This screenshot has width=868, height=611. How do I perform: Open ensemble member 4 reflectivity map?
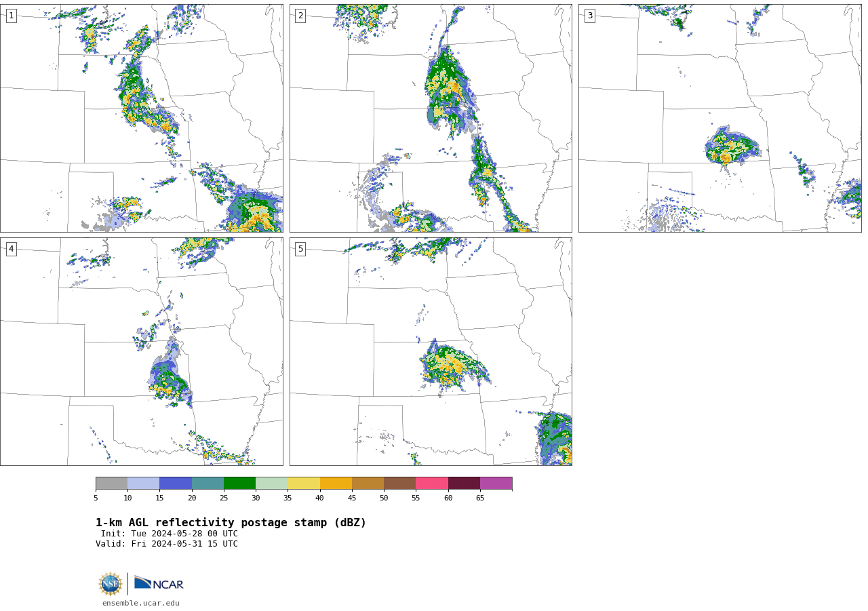tap(142, 351)
